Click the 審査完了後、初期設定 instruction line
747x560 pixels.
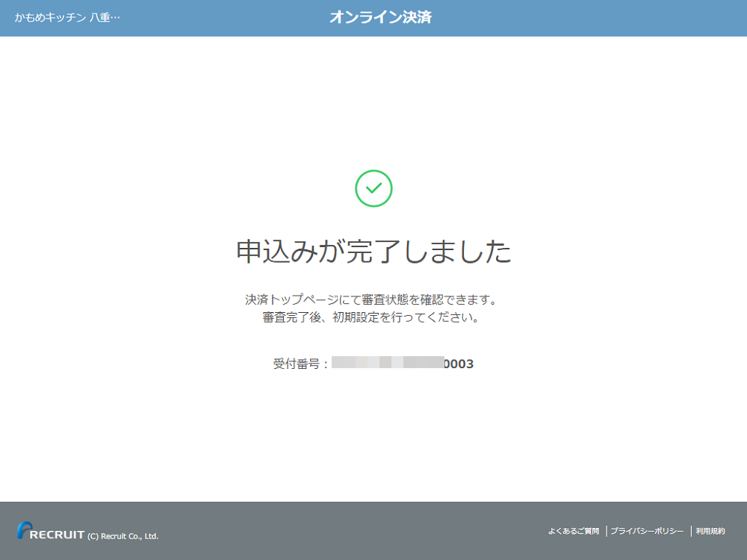(x=371, y=317)
